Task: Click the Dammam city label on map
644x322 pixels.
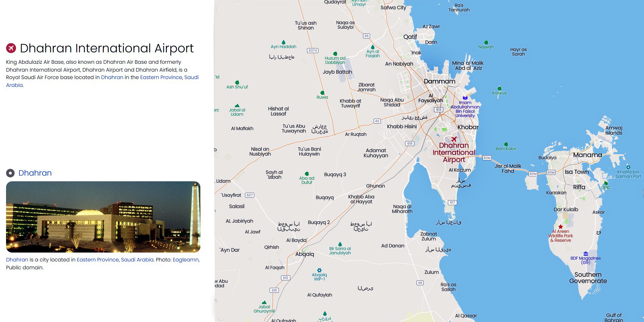Action: [440, 81]
